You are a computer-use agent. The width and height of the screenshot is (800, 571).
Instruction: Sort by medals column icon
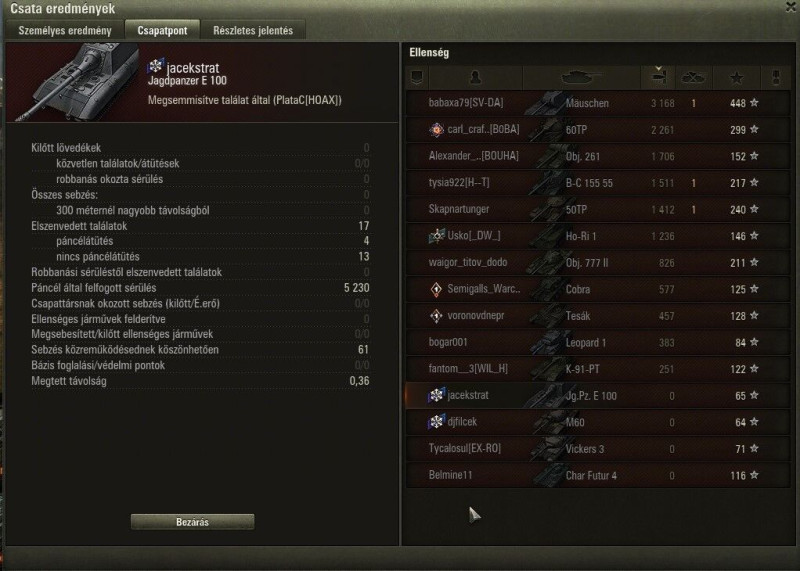[776, 78]
